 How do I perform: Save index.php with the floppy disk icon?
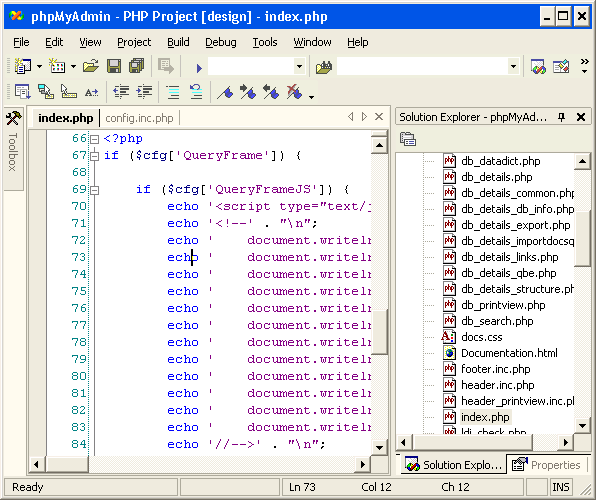(114, 66)
